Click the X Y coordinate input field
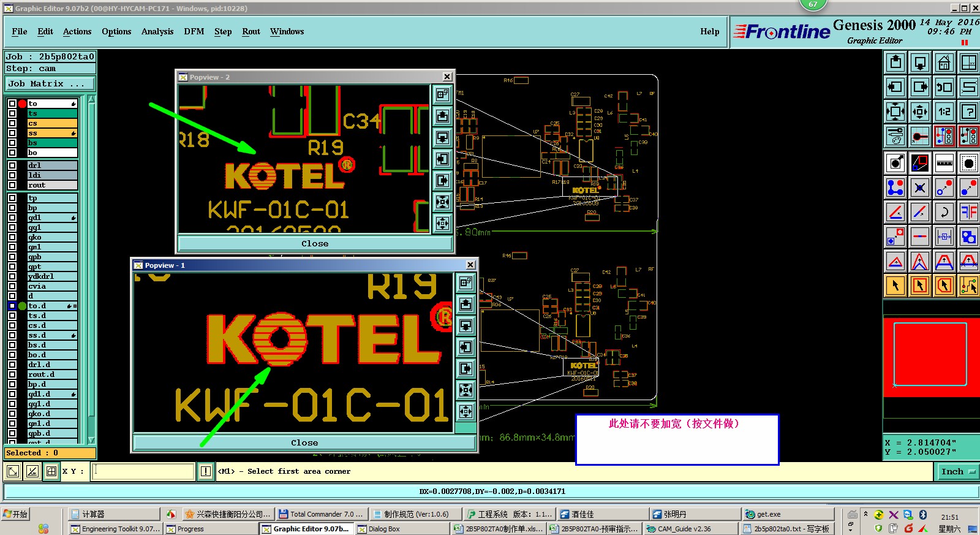The image size is (980, 535). click(x=143, y=471)
